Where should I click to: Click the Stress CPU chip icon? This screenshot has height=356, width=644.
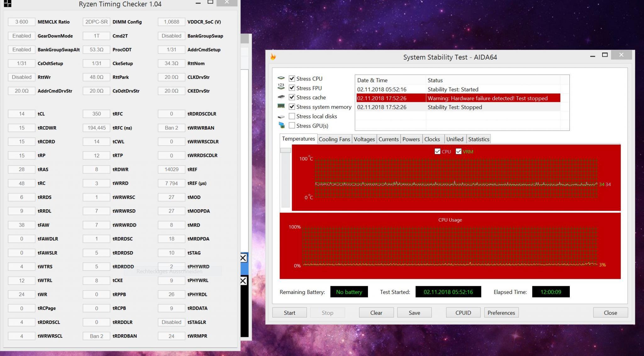coord(281,78)
